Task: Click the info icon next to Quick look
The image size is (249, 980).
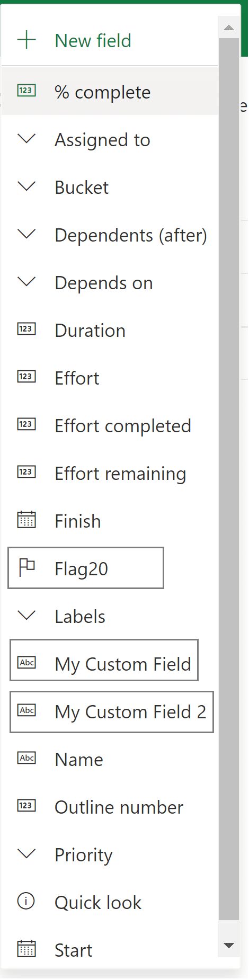Action: (x=26, y=901)
